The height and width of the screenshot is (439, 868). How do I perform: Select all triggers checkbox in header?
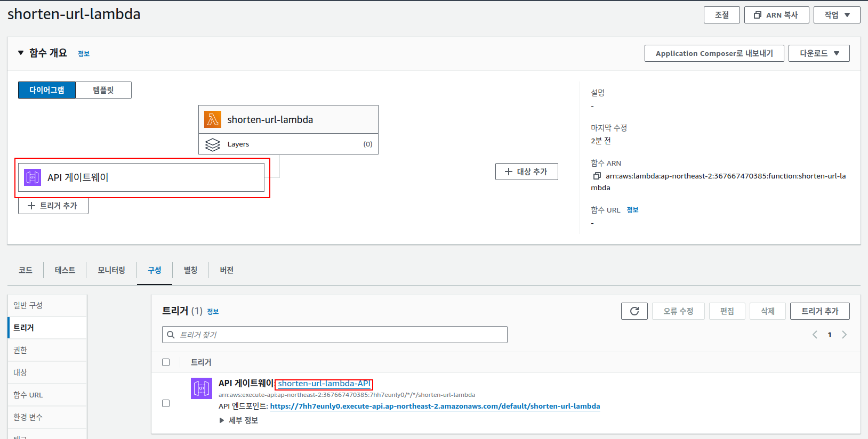(x=166, y=362)
